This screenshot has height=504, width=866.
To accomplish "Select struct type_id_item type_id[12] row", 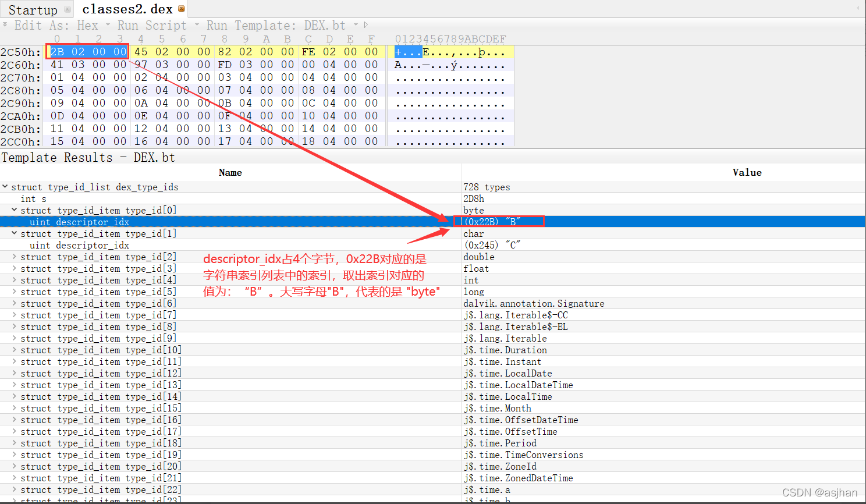I will tap(433, 373).
